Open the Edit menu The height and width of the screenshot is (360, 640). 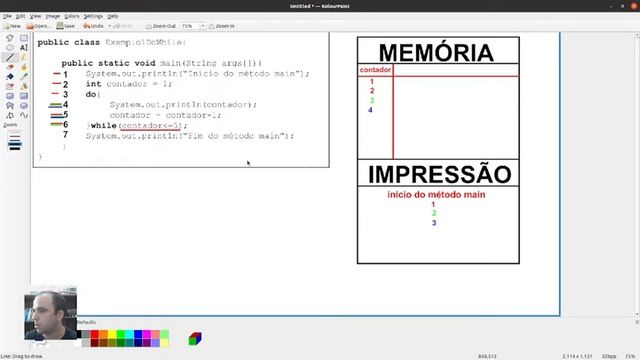(20, 16)
